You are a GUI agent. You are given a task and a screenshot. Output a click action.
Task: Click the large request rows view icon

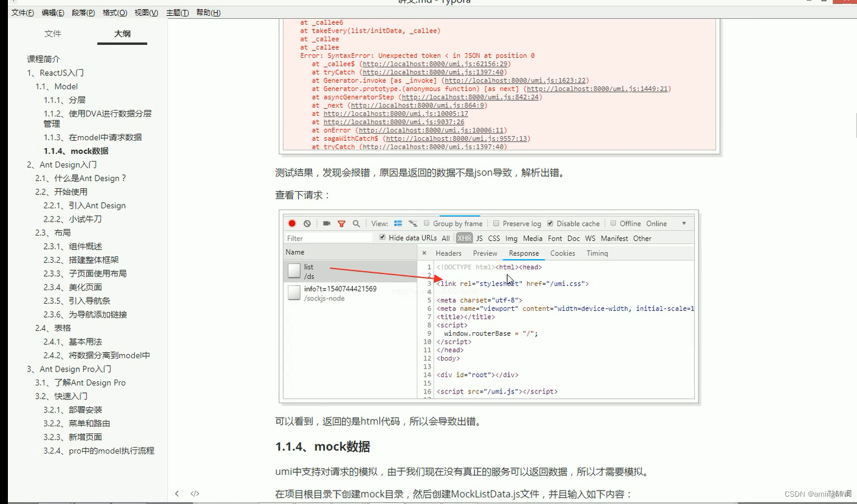click(398, 223)
